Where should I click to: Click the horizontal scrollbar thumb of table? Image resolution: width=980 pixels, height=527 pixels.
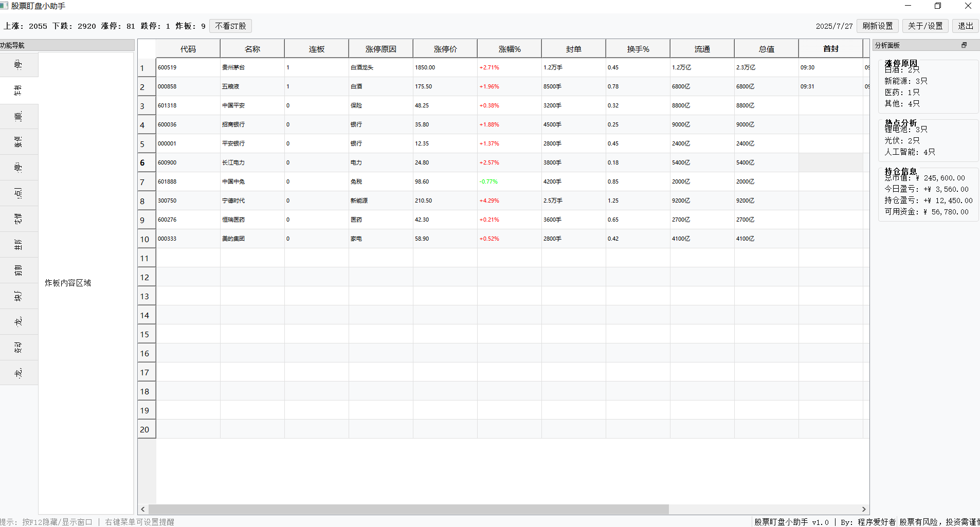click(409, 509)
